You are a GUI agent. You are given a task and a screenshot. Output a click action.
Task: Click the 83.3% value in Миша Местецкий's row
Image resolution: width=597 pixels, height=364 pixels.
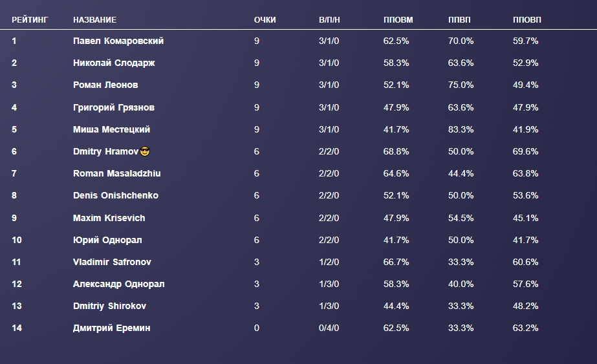461,129
